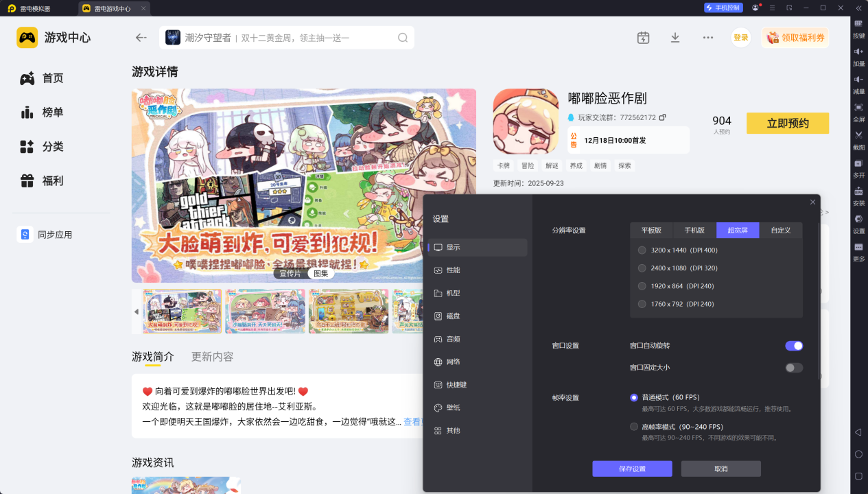Open the 快捷键 settings section

coord(478,385)
